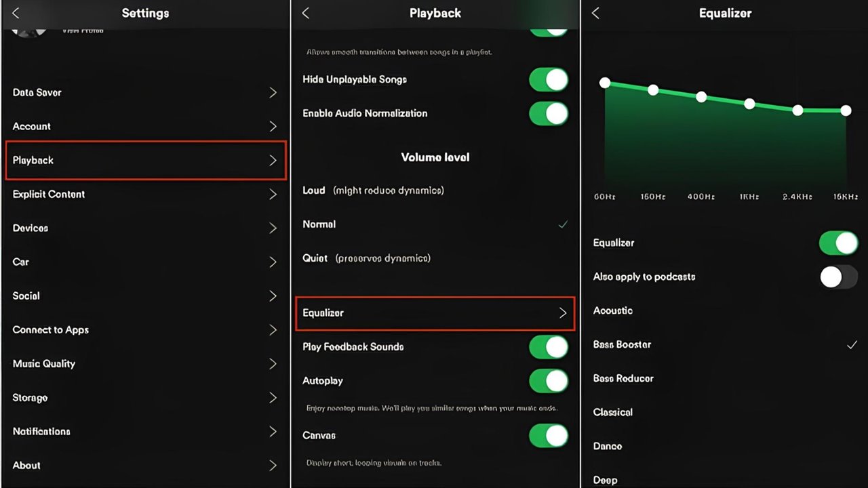Screen dimensions: 868x488
Task: Tap the Bass Booster checkmark
Action: (852, 345)
